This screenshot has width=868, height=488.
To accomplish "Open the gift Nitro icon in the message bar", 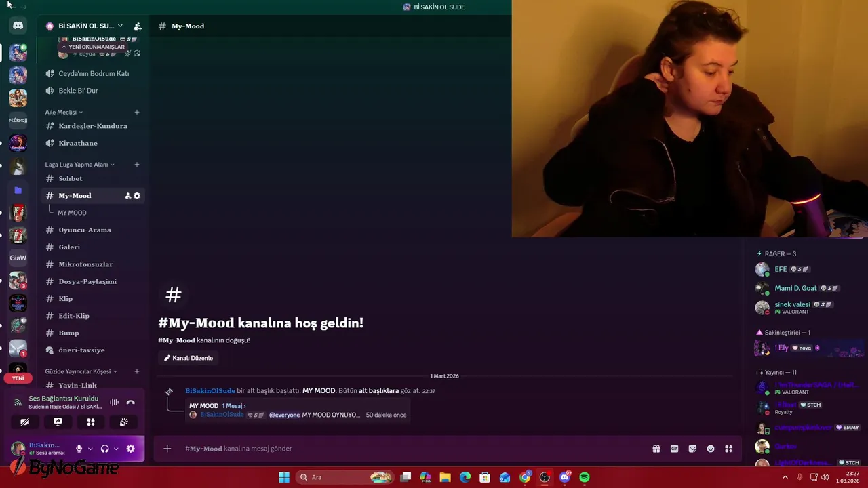I will click(x=656, y=449).
